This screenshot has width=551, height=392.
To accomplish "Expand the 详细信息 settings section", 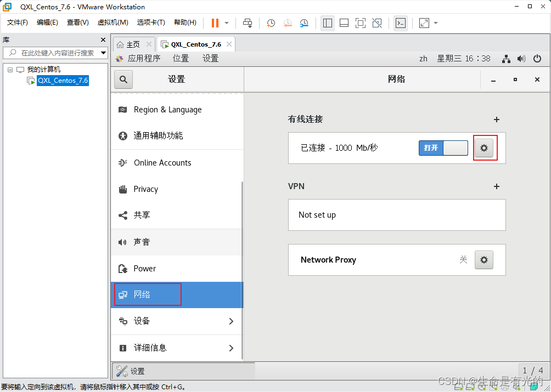I will [177, 348].
